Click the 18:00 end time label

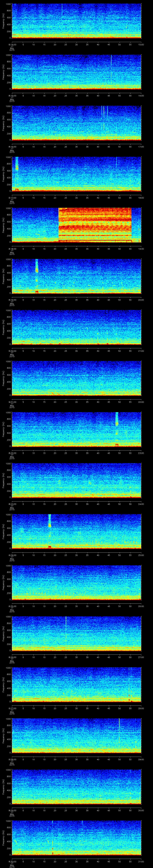pos(141,198)
